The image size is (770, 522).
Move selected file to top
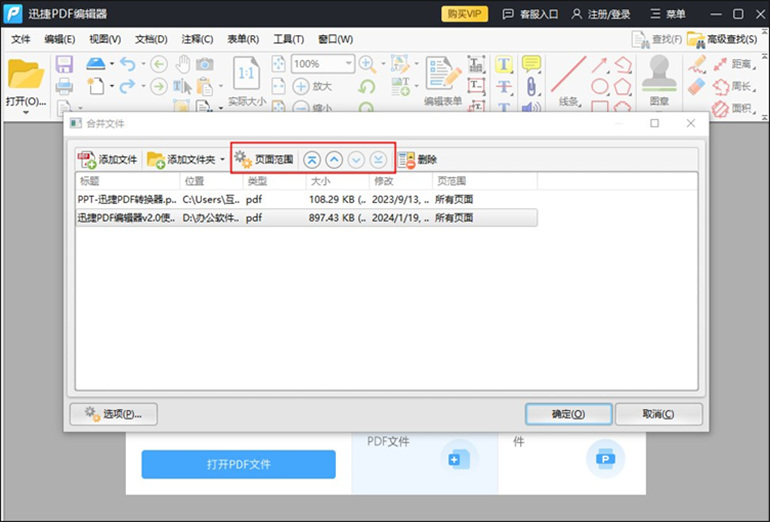312,160
